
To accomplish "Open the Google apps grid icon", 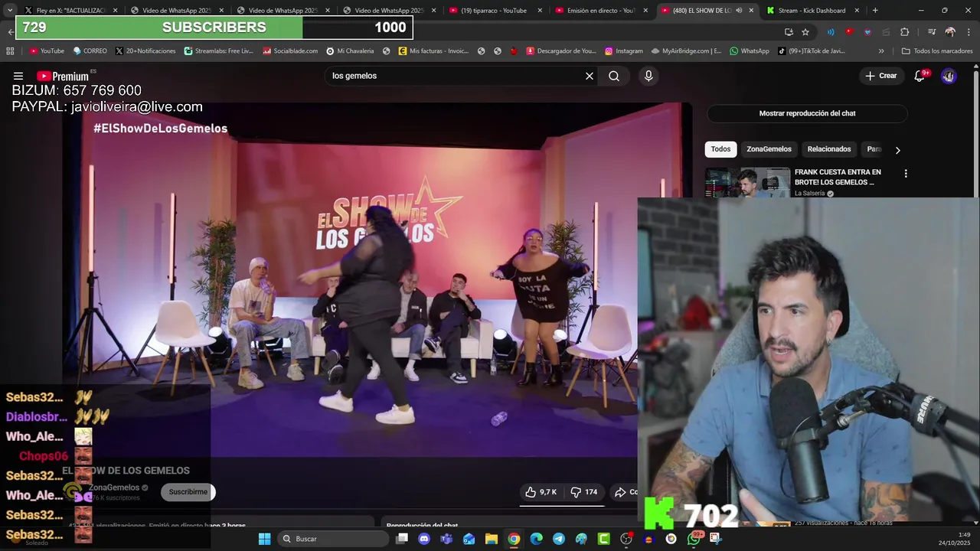I will click(10, 51).
